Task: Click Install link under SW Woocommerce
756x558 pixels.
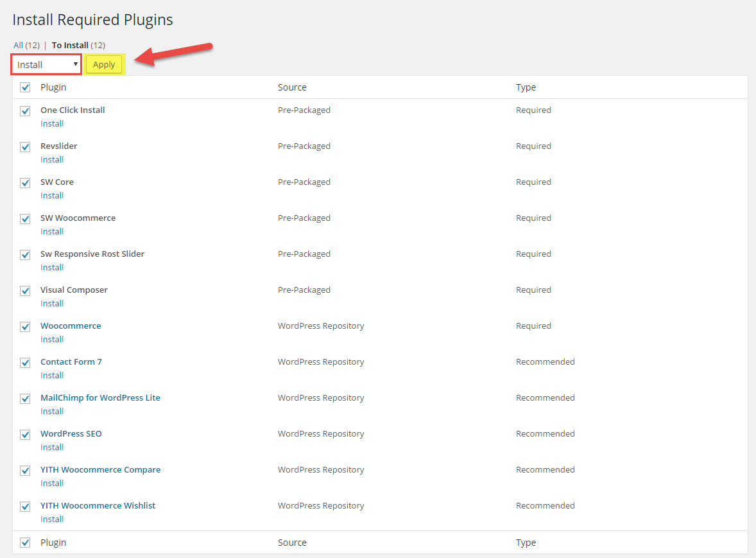Action: point(52,232)
